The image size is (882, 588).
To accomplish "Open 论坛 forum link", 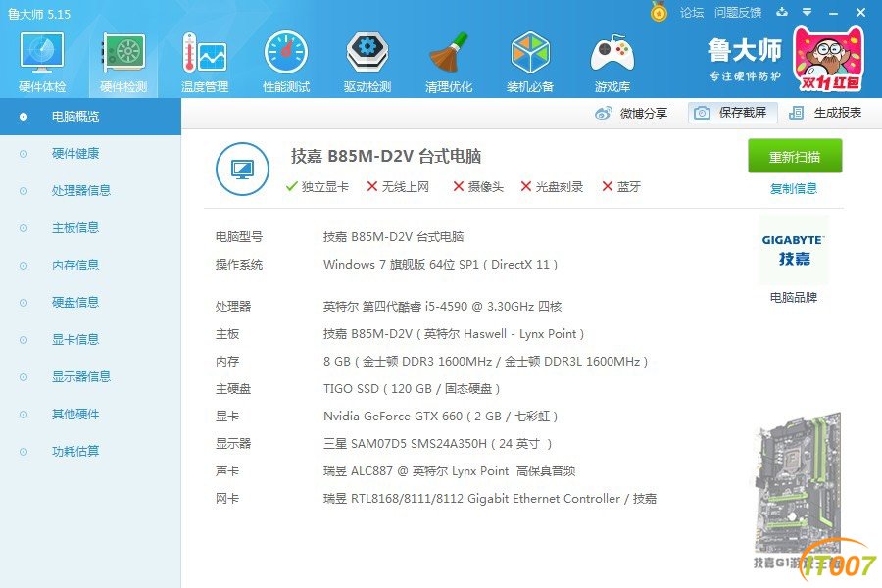I will click(692, 13).
